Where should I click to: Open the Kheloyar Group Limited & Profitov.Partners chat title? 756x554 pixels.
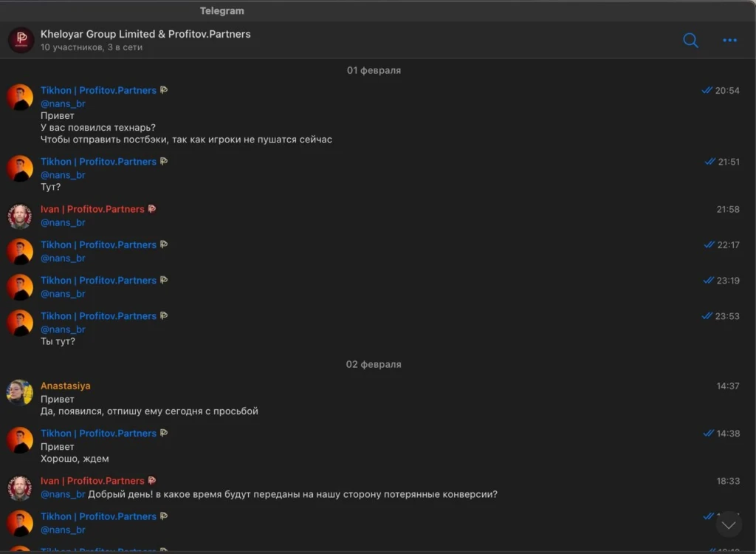tap(145, 34)
